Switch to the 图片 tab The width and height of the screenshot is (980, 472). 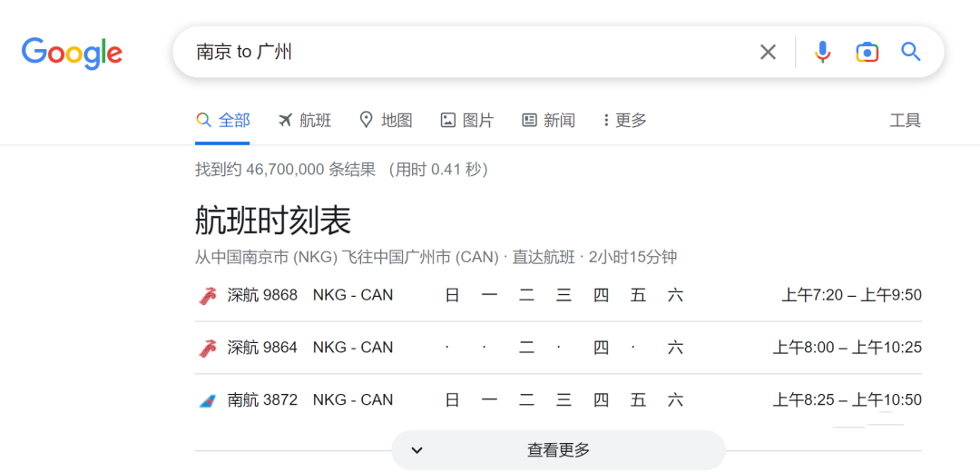(x=467, y=121)
